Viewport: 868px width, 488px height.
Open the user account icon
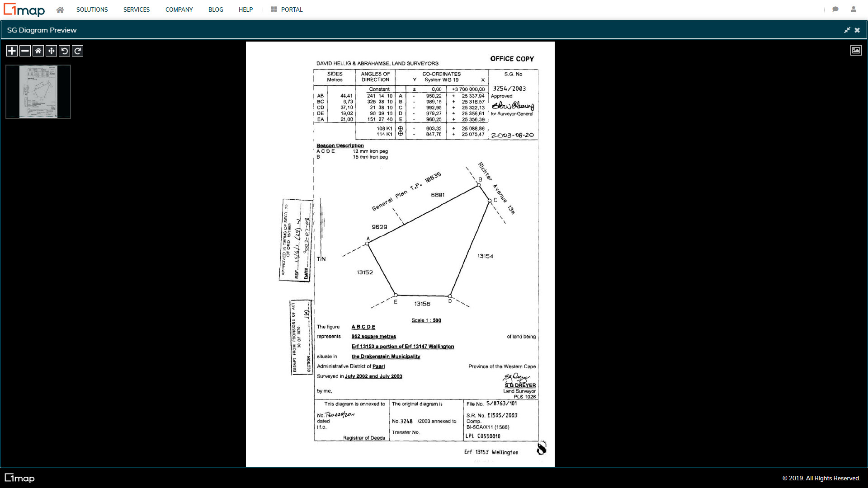click(x=854, y=9)
